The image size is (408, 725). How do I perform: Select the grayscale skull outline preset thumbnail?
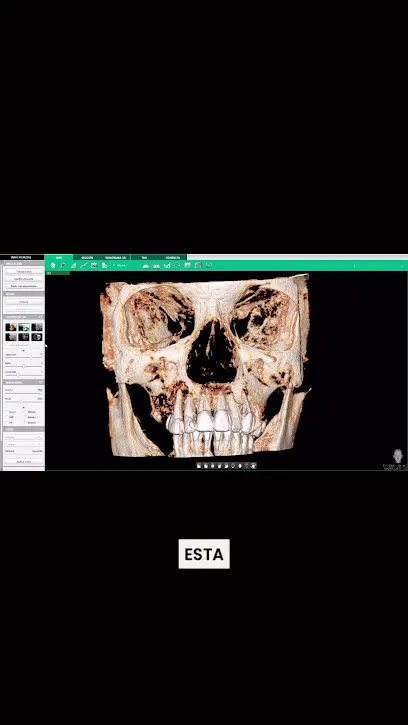(x=37, y=337)
